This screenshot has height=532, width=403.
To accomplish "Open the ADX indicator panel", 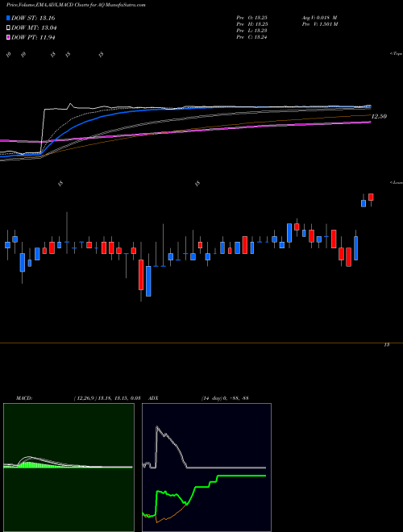I will point(206,468).
